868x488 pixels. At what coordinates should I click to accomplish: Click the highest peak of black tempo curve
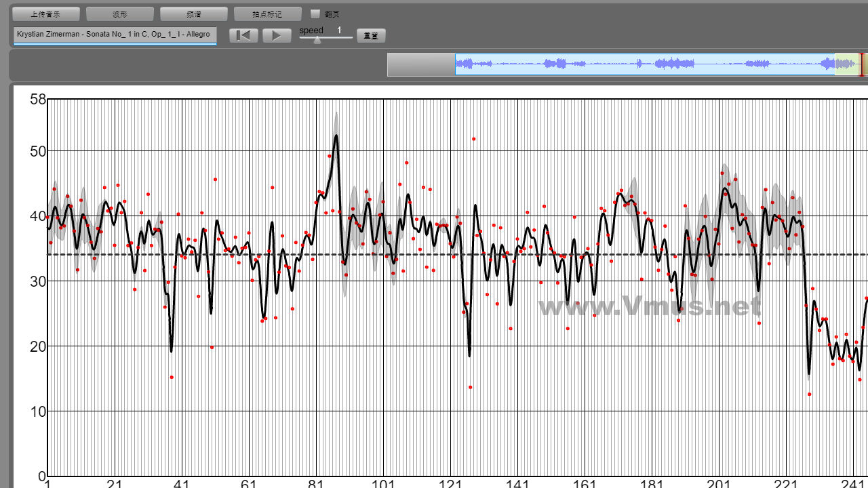click(x=336, y=136)
